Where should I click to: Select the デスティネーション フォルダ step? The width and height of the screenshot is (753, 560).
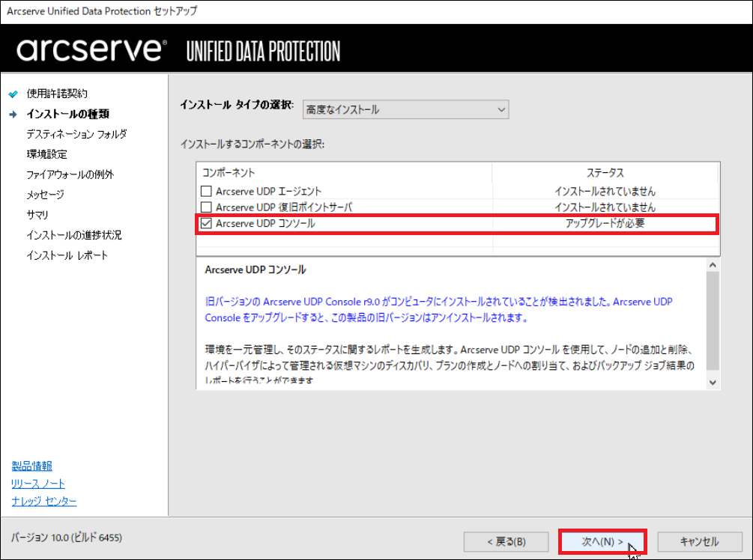tap(76, 134)
